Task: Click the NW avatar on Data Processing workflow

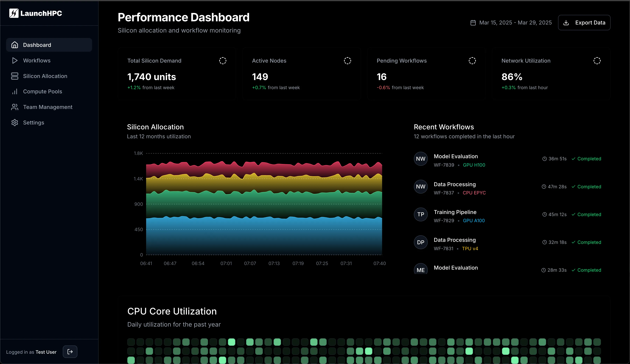Action: (421, 187)
